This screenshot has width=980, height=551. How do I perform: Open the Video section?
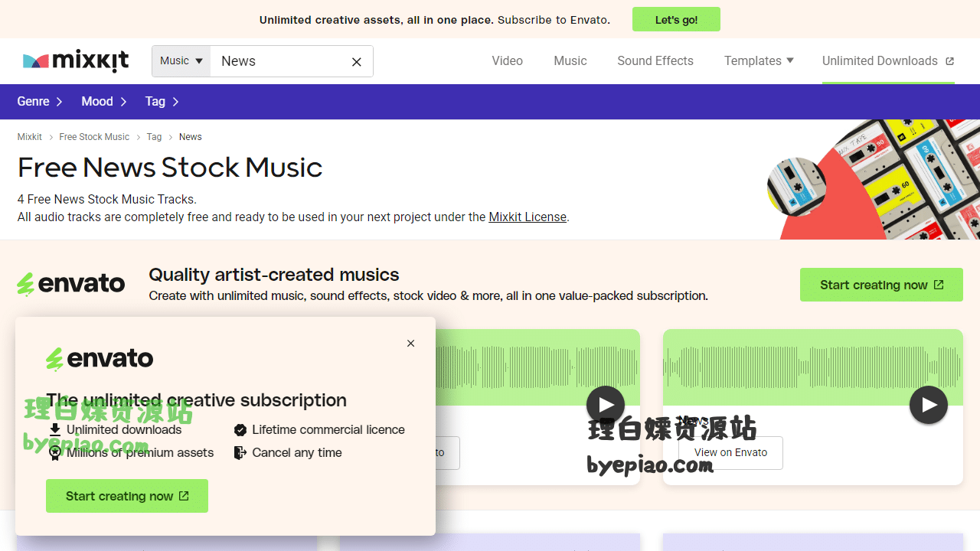click(508, 61)
